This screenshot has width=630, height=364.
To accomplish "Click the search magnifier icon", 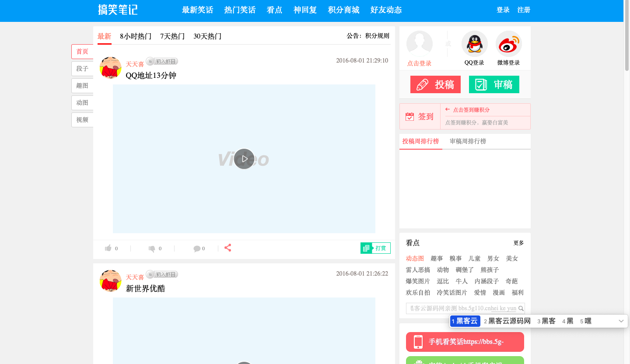I will coord(521,308).
